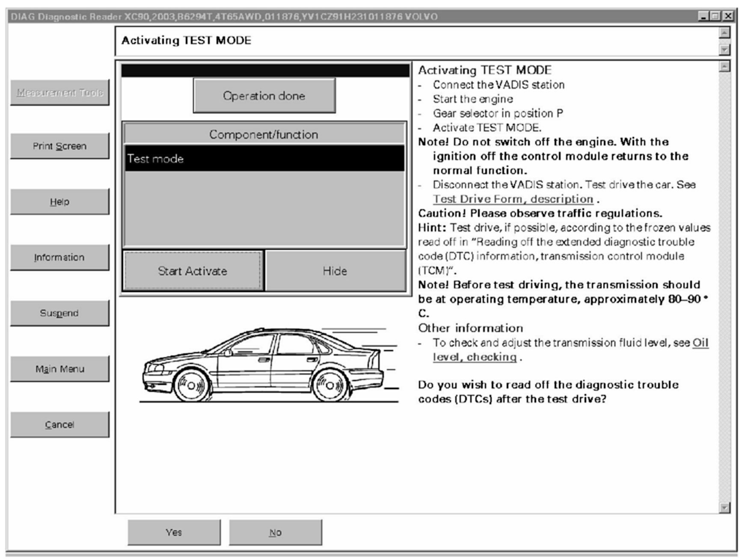Open Test Drive Form, description link

(513, 199)
